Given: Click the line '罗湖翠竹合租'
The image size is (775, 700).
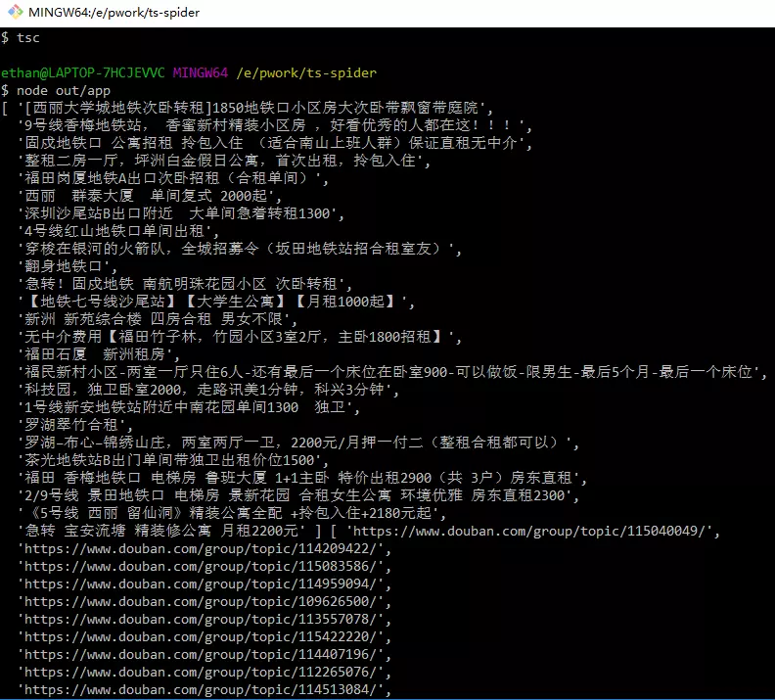Looking at the screenshot, I should click(75, 425).
